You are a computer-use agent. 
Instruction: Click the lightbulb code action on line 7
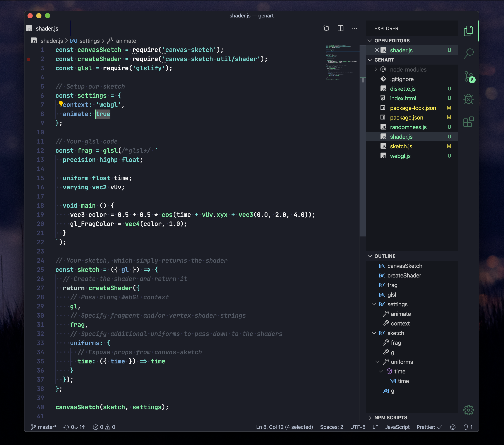61,104
